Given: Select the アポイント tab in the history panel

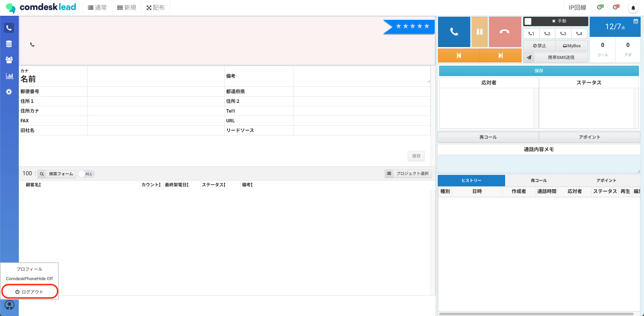Looking at the screenshot, I should pos(606,181).
